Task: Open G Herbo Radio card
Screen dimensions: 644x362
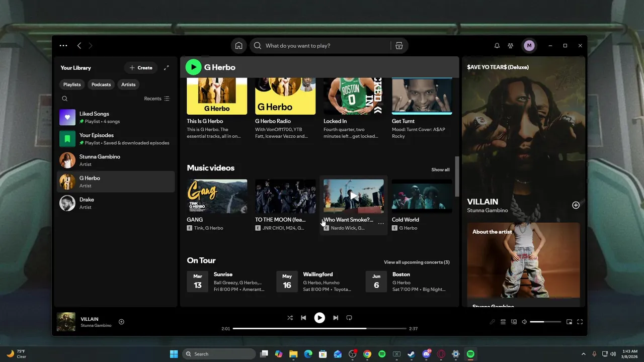Action: pos(285,110)
